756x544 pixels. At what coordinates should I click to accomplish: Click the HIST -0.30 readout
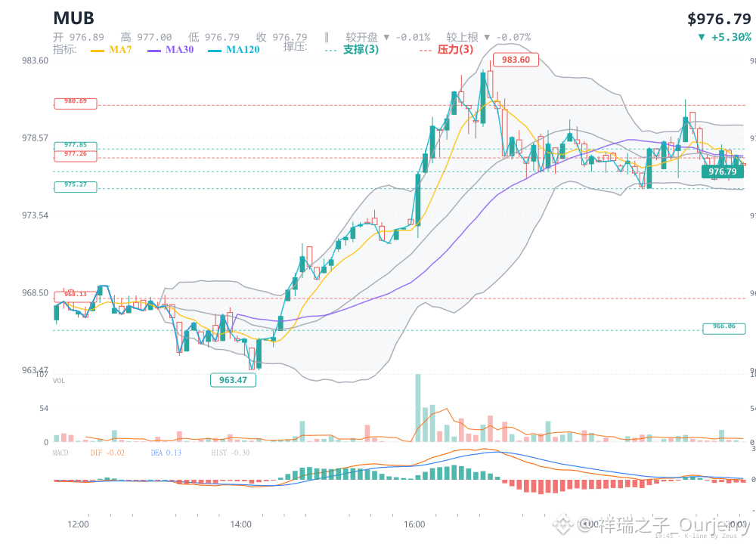click(231, 453)
